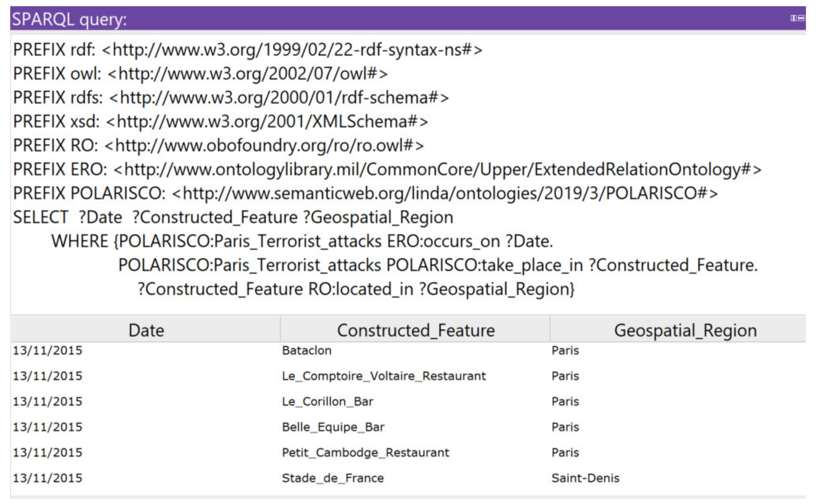Select the Le_Corillon_Bar result cell

point(327,402)
